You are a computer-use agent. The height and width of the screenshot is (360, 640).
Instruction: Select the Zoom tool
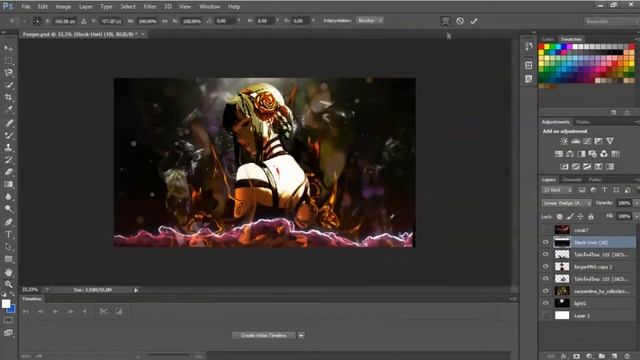(8, 284)
